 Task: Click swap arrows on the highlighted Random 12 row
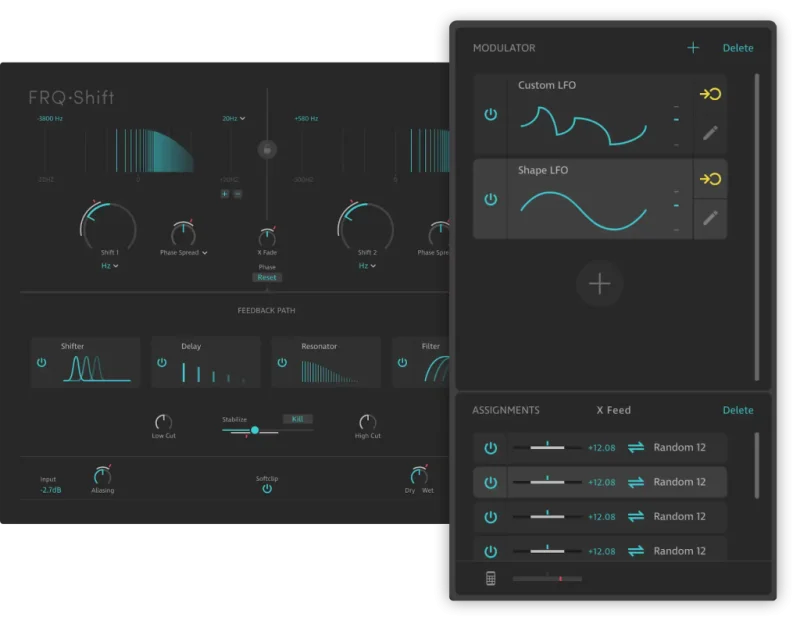click(636, 482)
